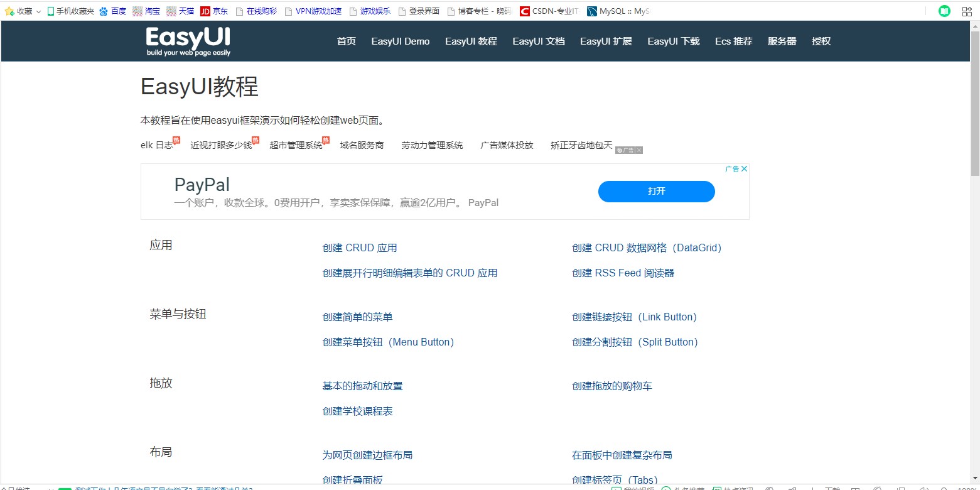Open the 在线购彩 bookmark
Screen dimensions: 980x490
tap(256, 11)
